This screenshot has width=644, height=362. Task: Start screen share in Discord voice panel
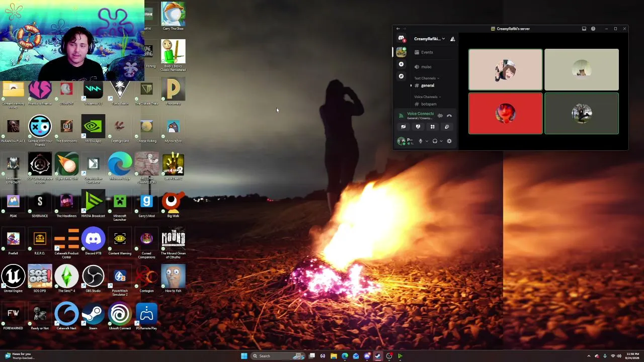[x=418, y=127]
